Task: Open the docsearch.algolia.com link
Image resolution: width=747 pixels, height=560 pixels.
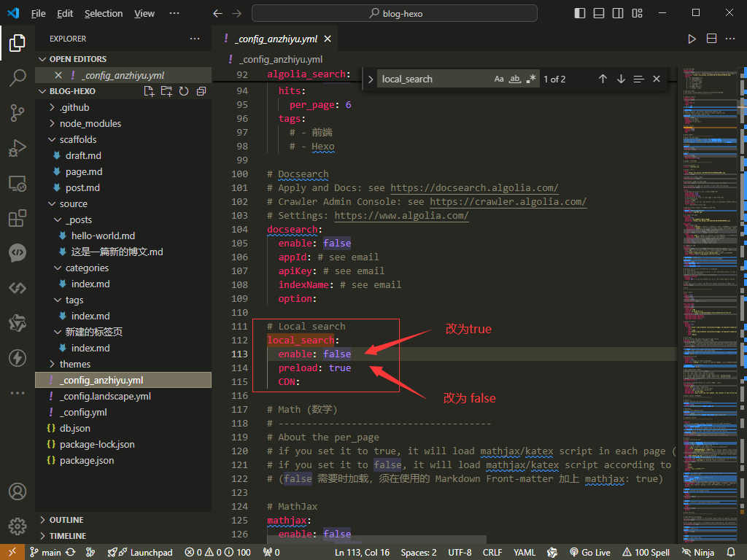Action: tap(474, 187)
